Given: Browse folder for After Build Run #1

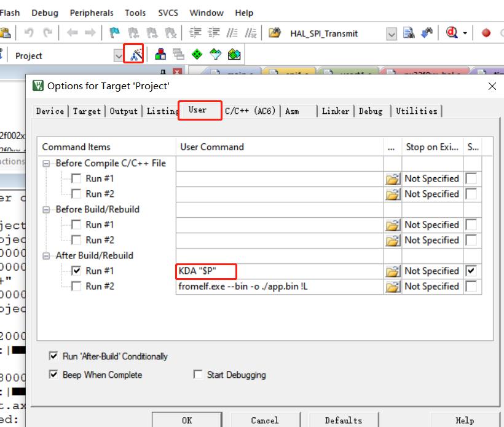Looking at the screenshot, I should click(x=392, y=271).
